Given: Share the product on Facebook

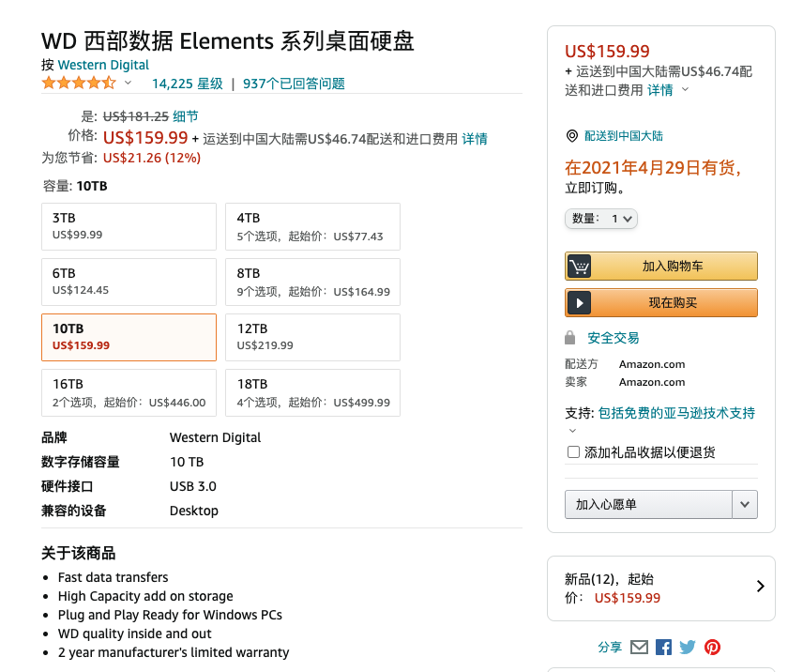Looking at the screenshot, I should point(663,647).
